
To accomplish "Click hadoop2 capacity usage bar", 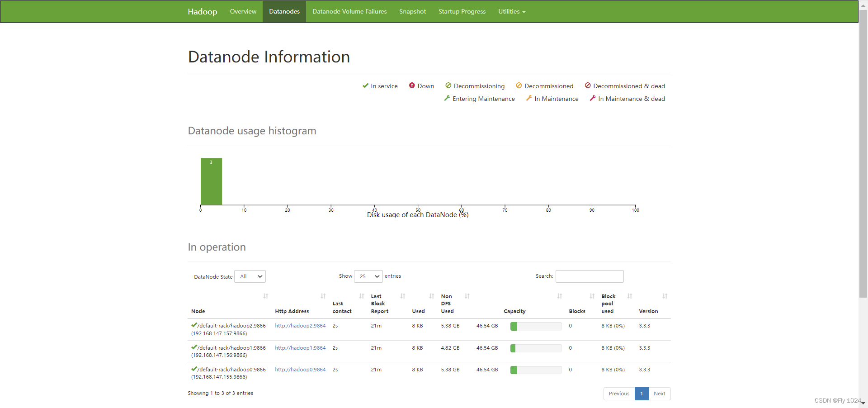I will coord(536,326).
